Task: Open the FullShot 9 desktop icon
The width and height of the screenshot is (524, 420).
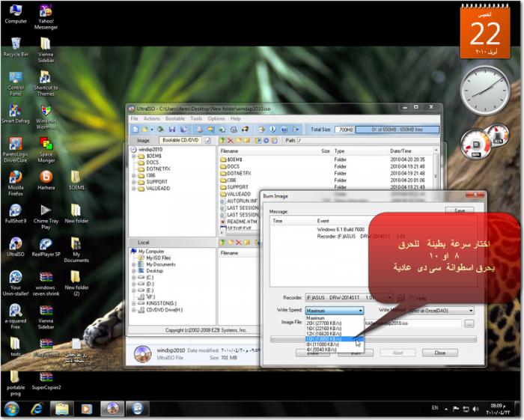Action: (x=16, y=213)
